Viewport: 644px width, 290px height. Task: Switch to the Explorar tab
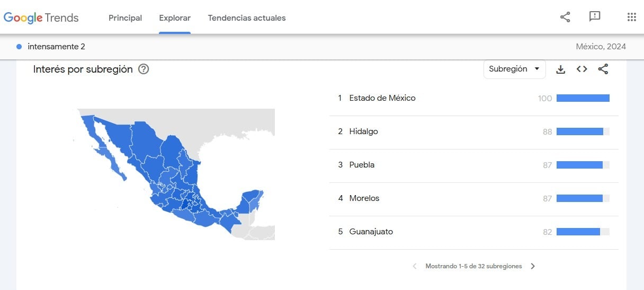pyautogui.click(x=175, y=18)
